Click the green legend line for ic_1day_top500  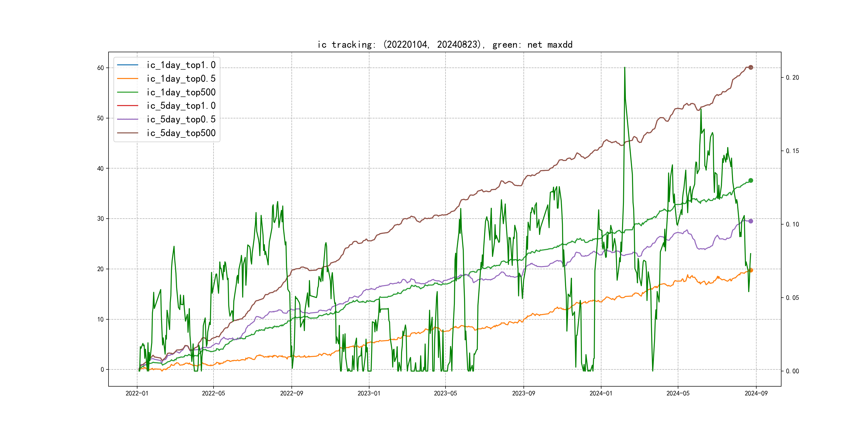click(127, 92)
